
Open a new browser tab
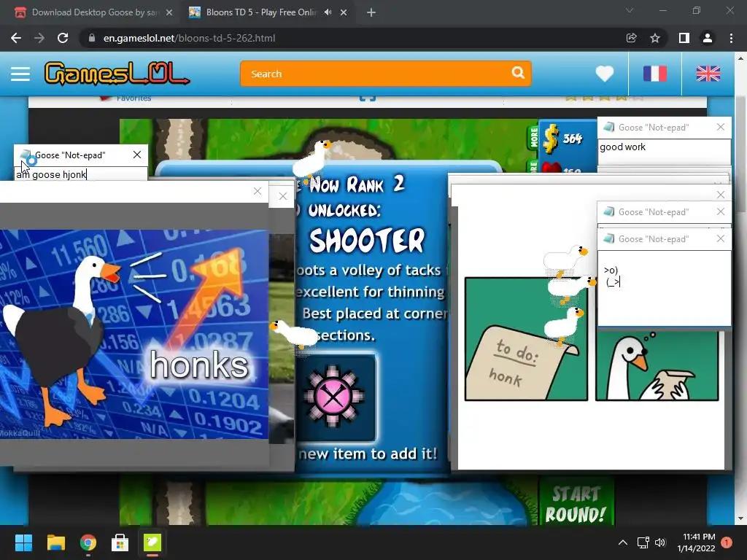(371, 13)
